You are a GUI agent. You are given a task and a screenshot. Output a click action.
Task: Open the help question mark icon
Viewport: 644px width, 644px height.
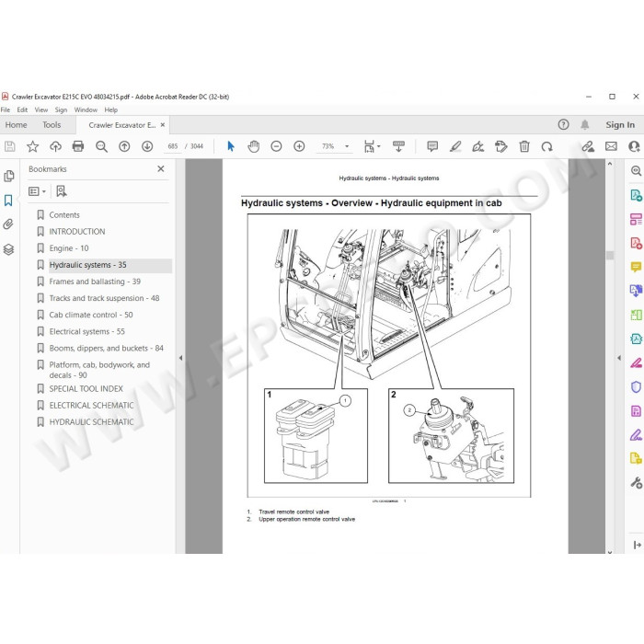(x=563, y=124)
